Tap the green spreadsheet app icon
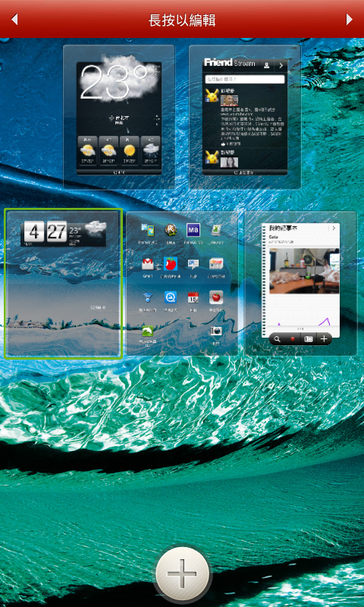 pos(216,230)
